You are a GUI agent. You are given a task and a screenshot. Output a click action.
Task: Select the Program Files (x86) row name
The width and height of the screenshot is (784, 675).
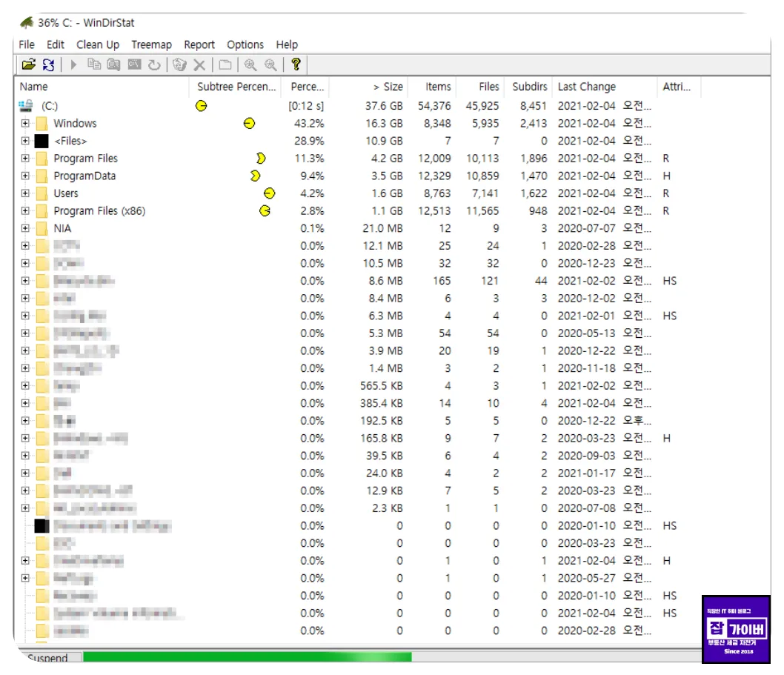pyautogui.click(x=99, y=211)
